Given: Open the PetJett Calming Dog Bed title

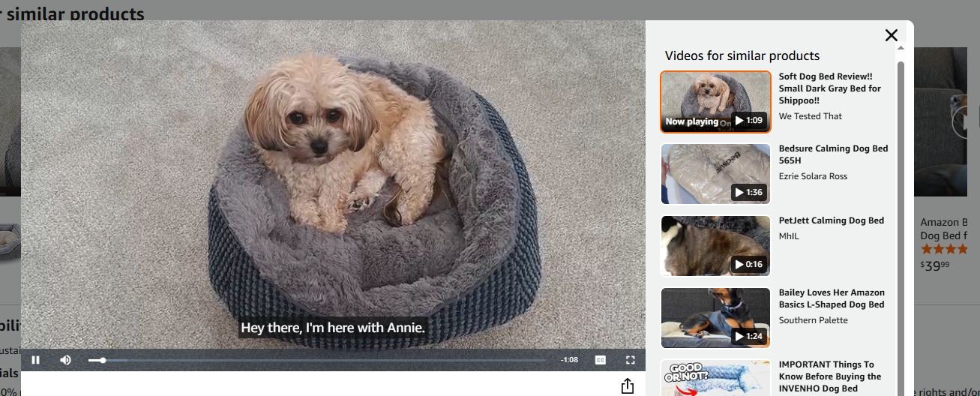Looking at the screenshot, I should click(831, 220).
